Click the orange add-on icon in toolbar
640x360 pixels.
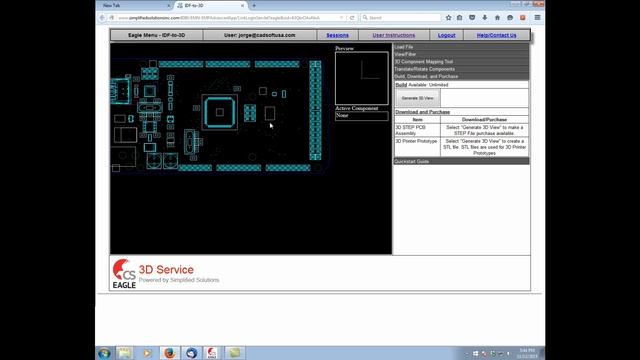click(522, 18)
